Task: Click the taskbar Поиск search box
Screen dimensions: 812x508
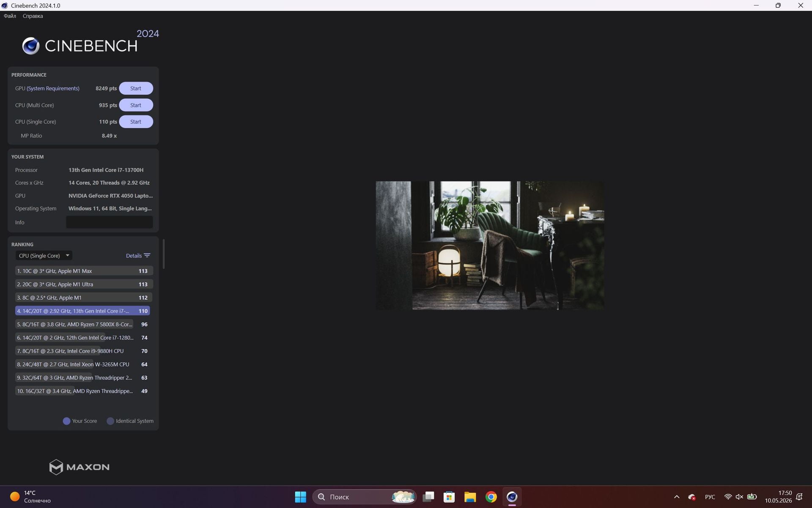Action: [365, 497]
